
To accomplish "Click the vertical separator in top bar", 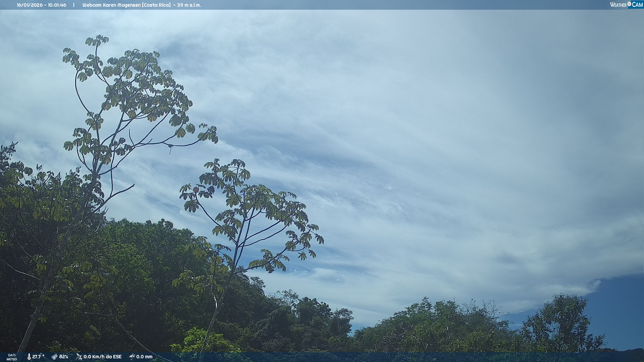I will click(x=74, y=5).
